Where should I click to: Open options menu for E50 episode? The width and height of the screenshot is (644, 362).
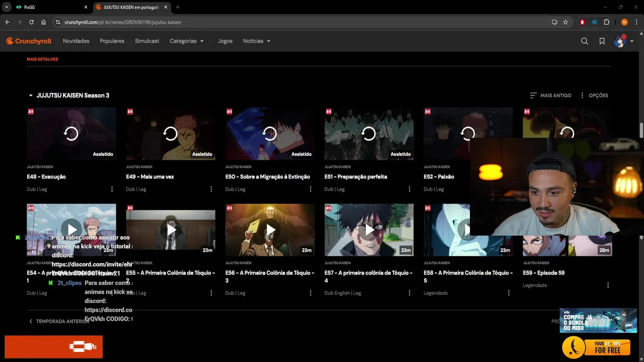(310, 189)
